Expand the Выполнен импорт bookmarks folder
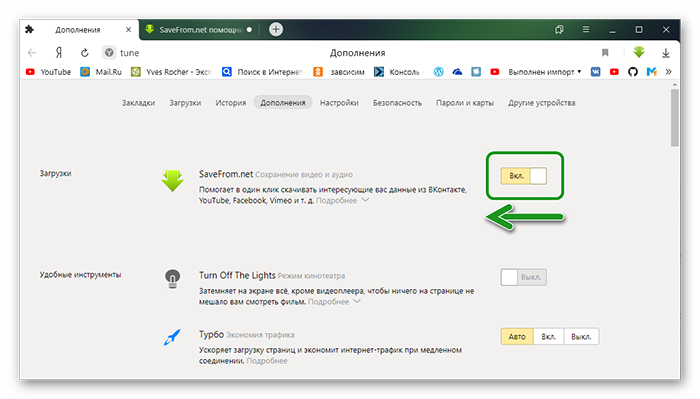Image resolution: width=700 pixels, height=399 pixels. pos(545,72)
